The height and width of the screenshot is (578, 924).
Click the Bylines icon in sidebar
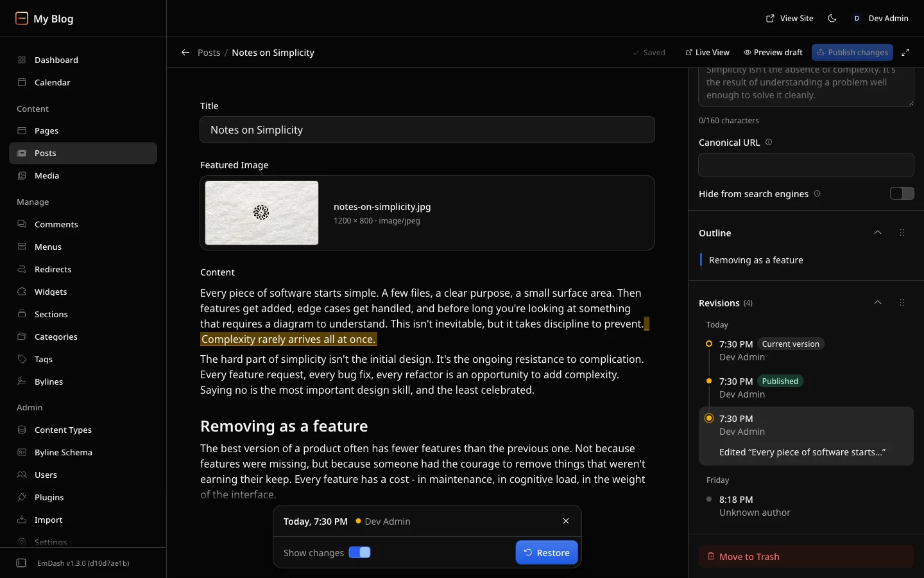tap(22, 381)
